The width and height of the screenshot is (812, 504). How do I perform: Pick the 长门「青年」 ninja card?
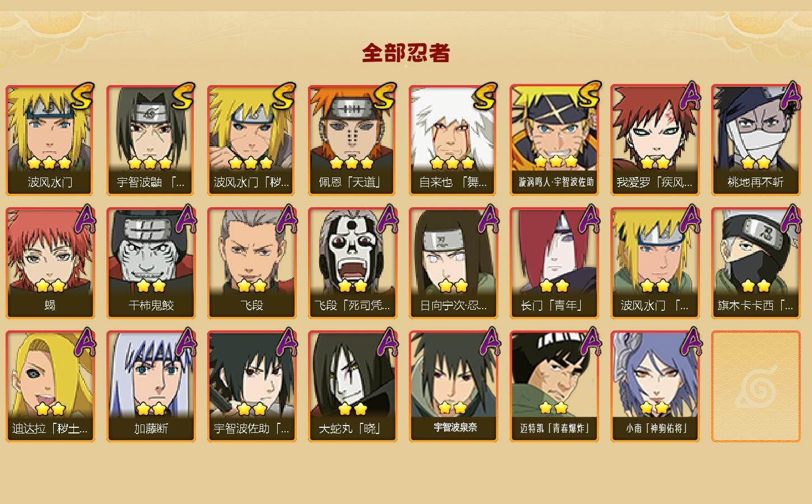554,263
